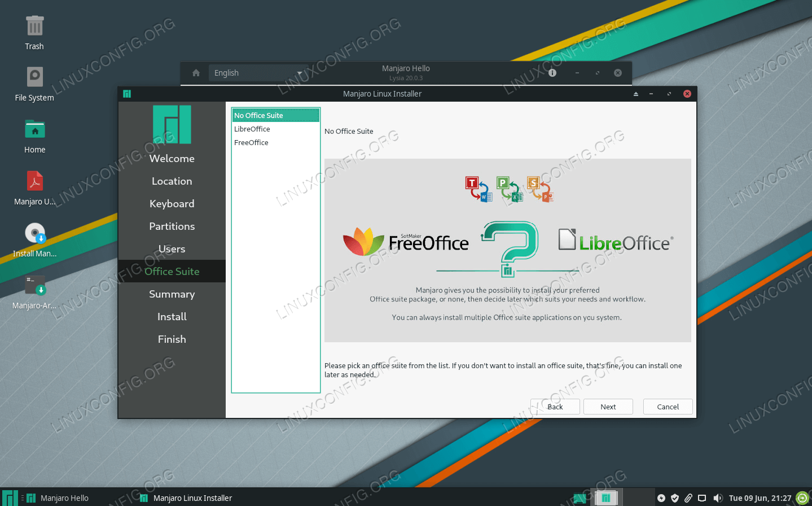Open the security shield tray icon
The image size is (812, 506).
click(675, 498)
